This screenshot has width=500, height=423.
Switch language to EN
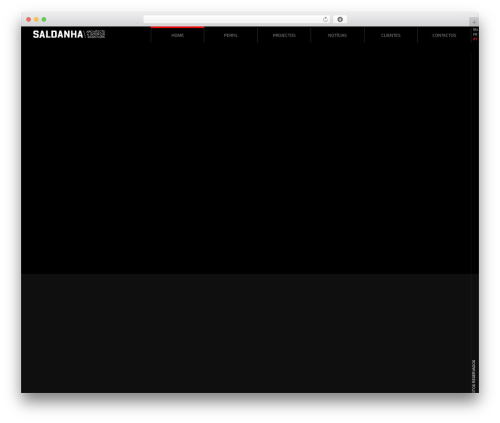[x=475, y=30]
